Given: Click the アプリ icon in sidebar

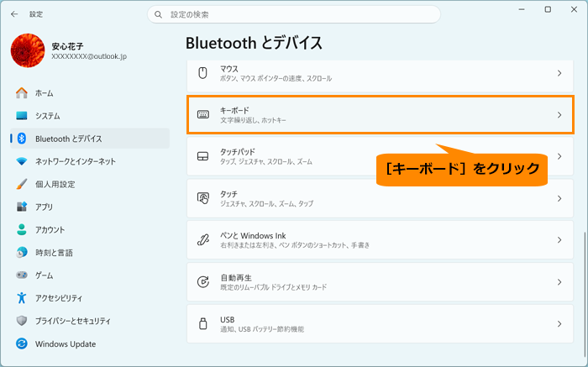Looking at the screenshot, I should point(22,207).
